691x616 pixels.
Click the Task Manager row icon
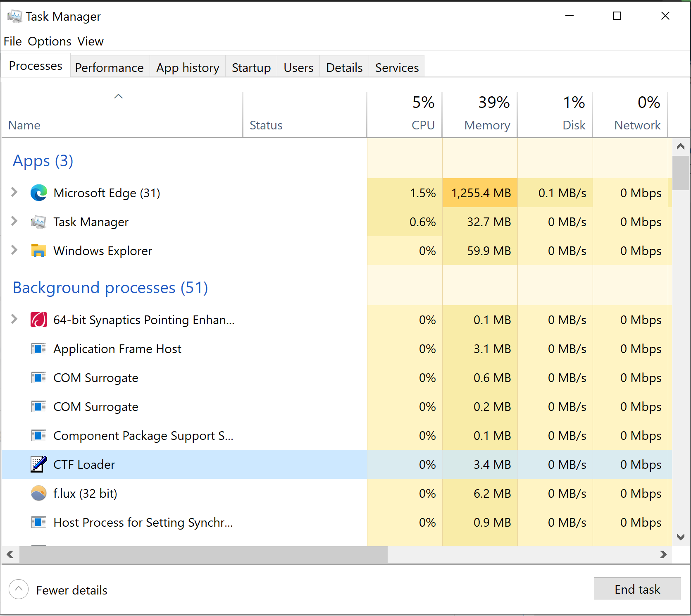[x=39, y=222]
